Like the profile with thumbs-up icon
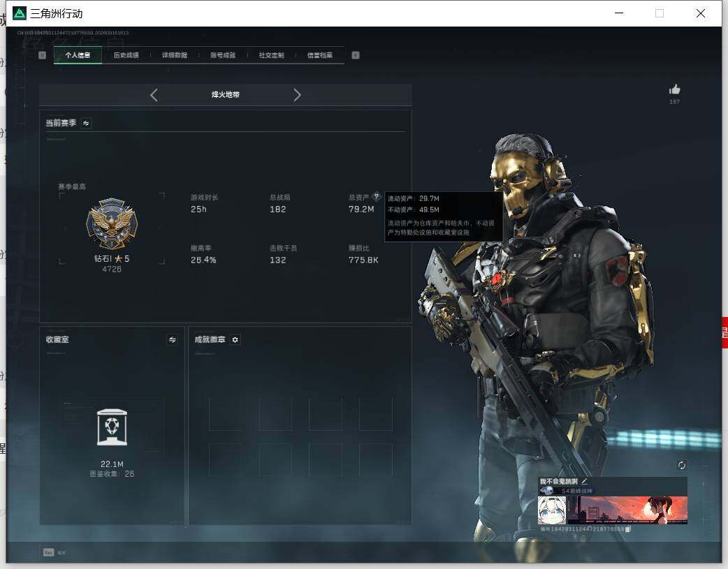The height and width of the screenshot is (569, 728). [675, 89]
